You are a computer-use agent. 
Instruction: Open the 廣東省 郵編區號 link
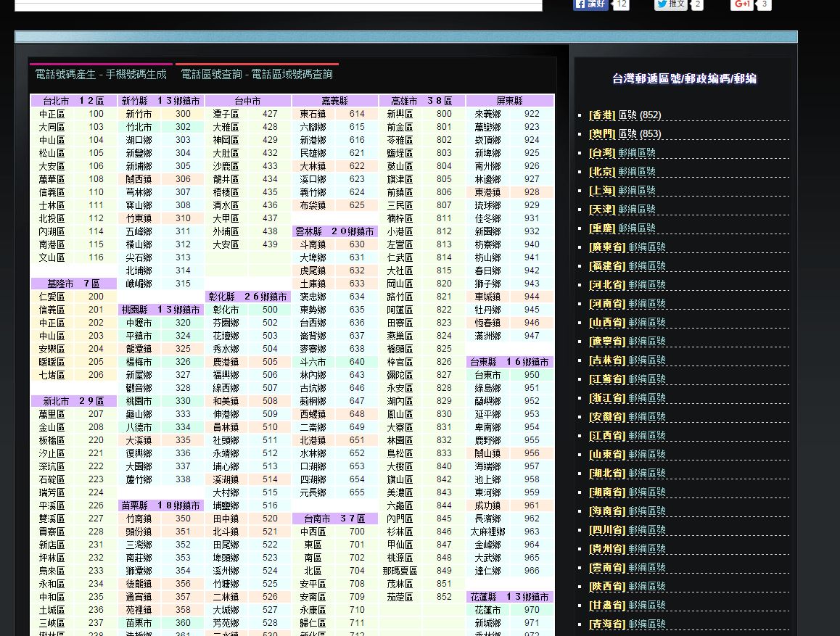(627, 247)
